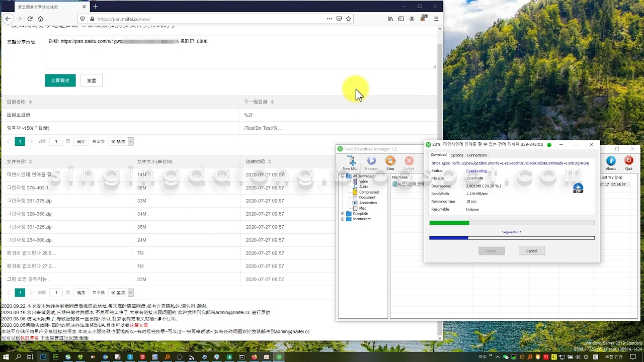Open Photoshop from the taskbar
The width and height of the screenshot is (644, 362).
pos(43,357)
